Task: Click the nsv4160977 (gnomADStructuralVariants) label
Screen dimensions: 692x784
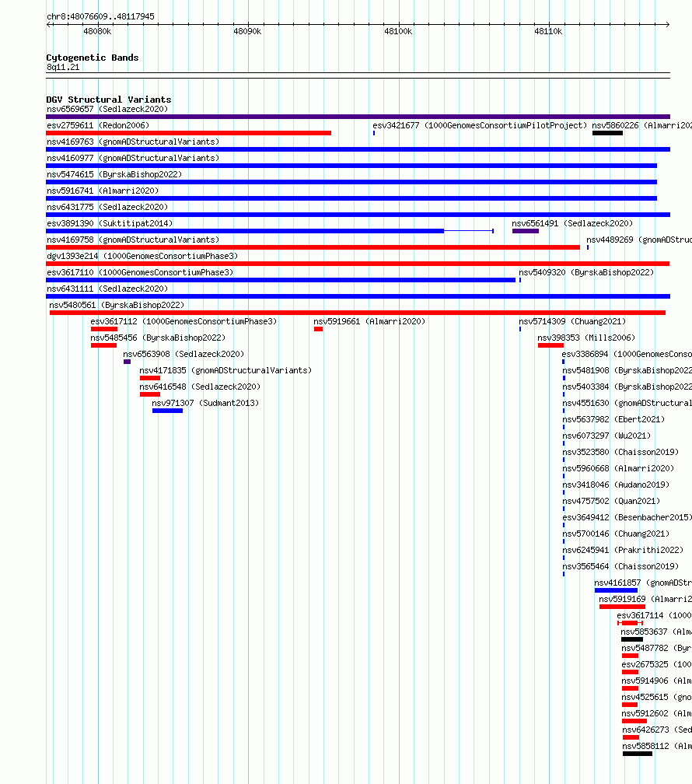Action: [133, 158]
